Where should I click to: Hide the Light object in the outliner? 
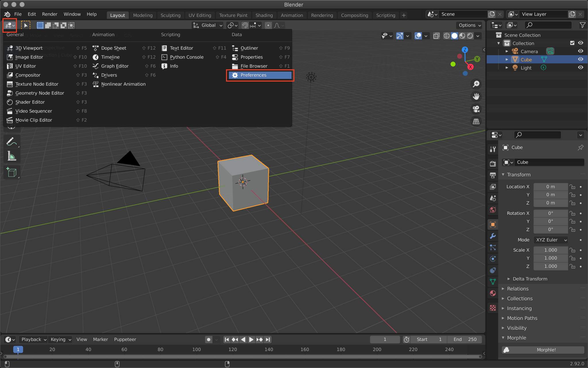click(x=581, y=68)
